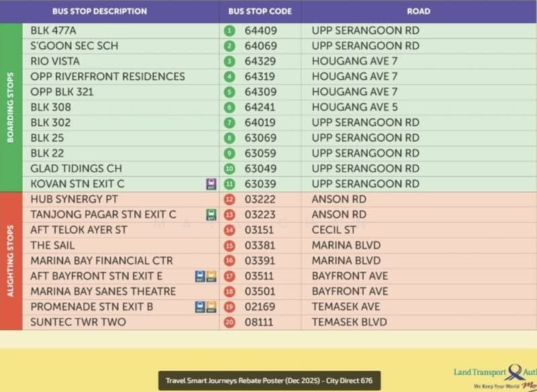Screen dimensions: 537x392
Task: Click bus stop code 64409
Action: click(x=260, y=31)
